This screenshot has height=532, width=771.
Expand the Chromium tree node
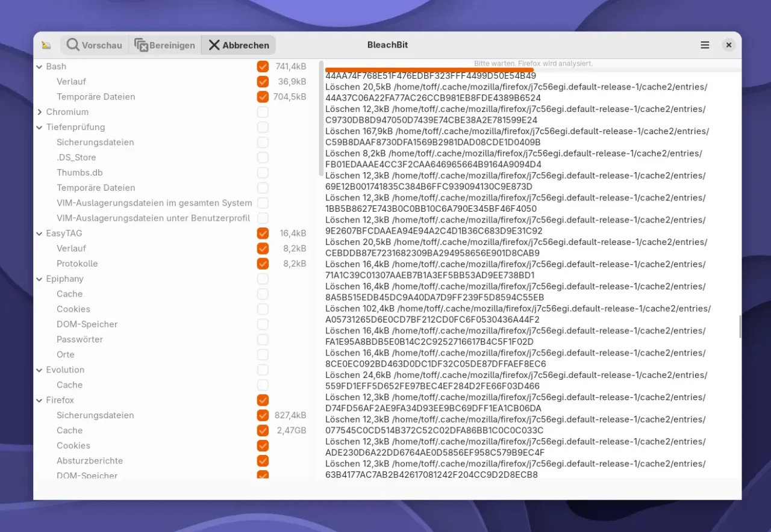coord(39,112)
